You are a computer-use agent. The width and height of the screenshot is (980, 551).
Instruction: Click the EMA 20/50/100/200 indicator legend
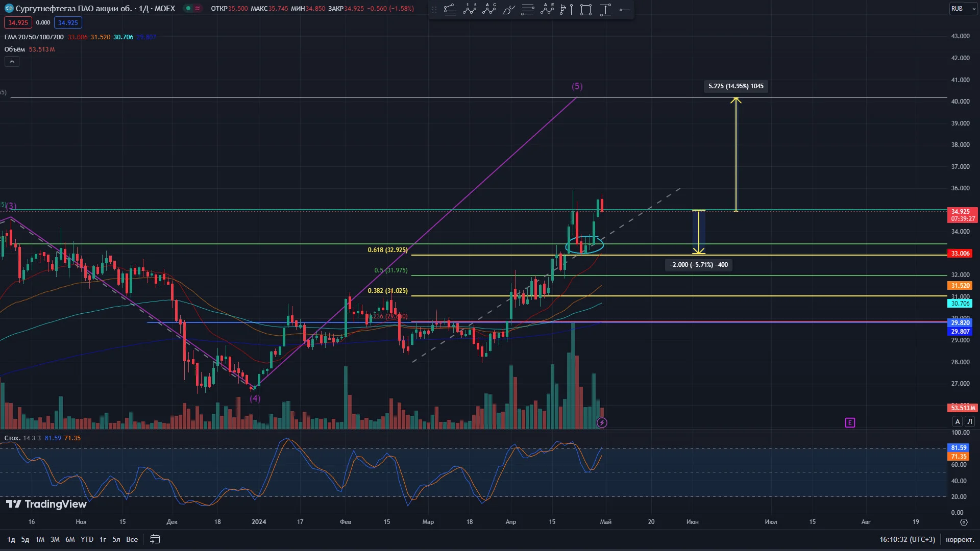(34, 37)
